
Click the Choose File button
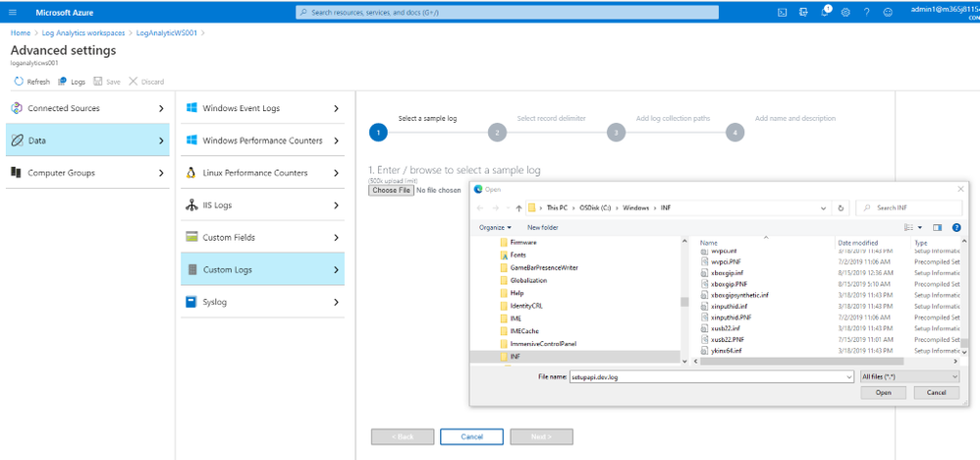(x=391, y=190)
